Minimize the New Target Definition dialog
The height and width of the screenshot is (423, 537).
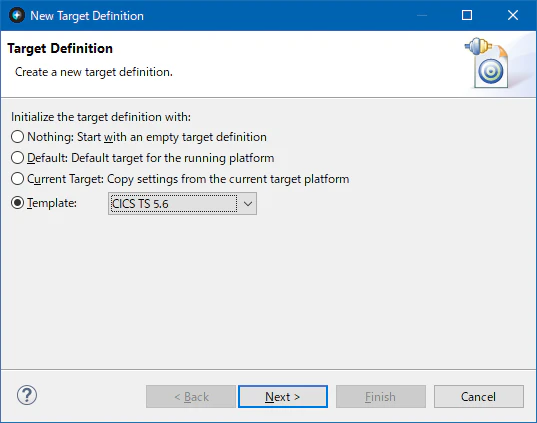422,15
